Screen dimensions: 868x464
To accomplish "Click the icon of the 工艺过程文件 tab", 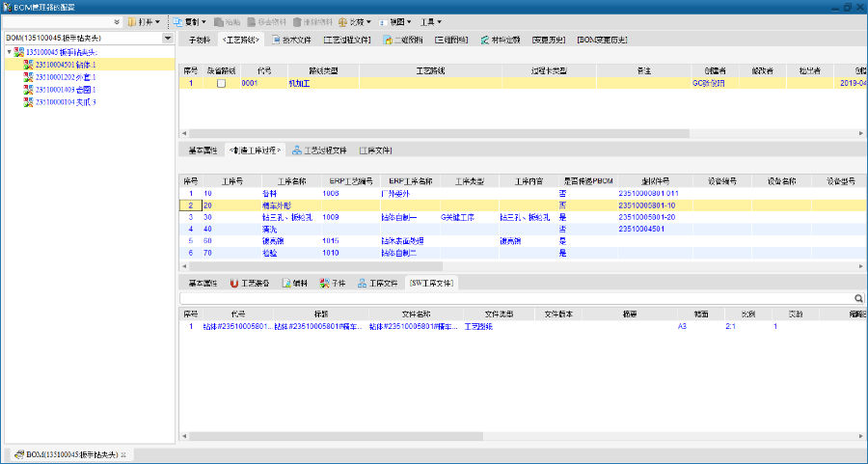I will pos(296,150).
